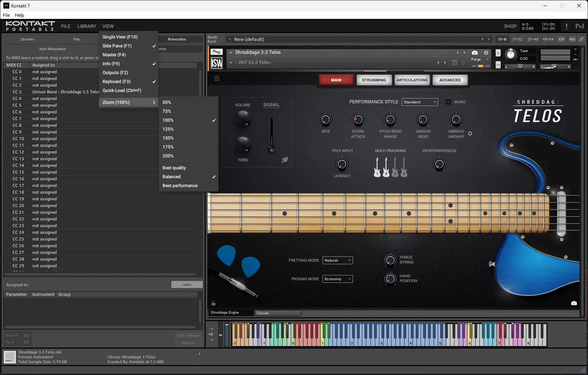Open the ADVANCED tab
Viewport: 588px width, 375px height.
(450, 80)
